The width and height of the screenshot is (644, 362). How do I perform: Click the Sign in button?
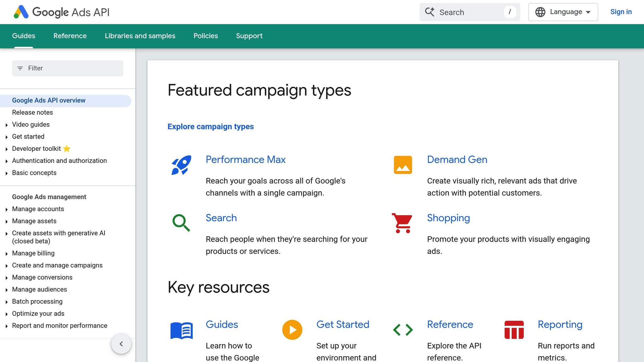pyautogui.click(x=621, y=12)
